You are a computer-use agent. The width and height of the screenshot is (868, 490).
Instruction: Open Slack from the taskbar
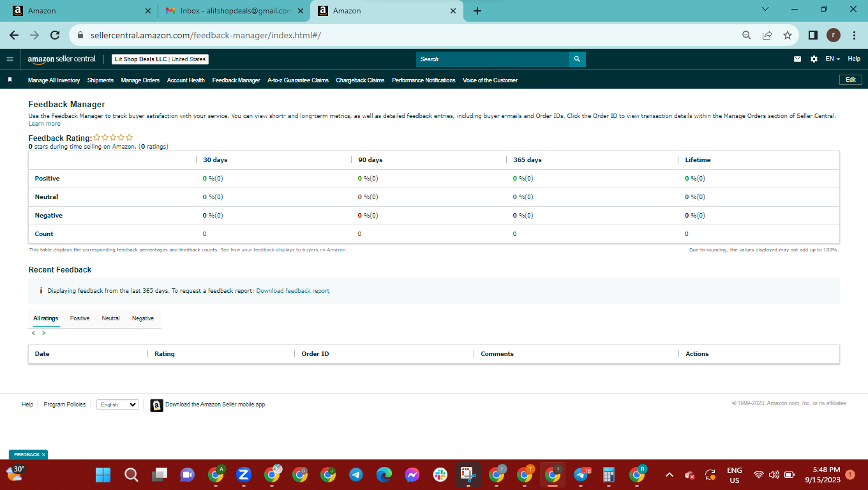tap(440, 475)
